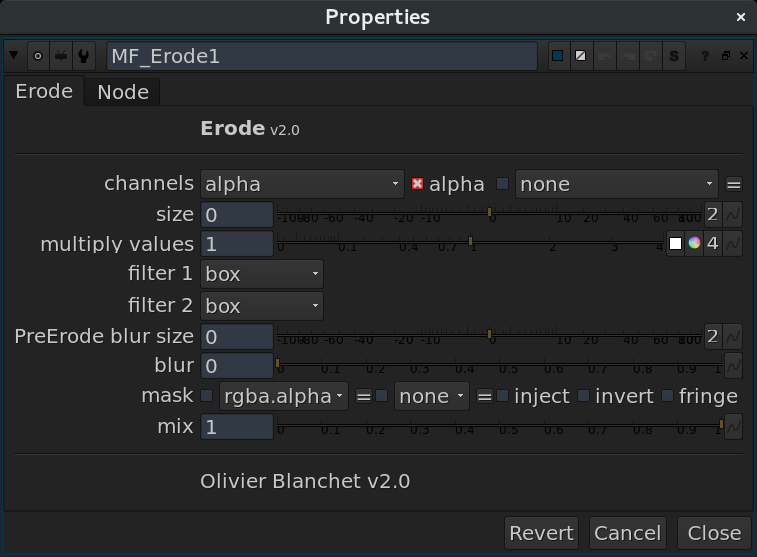Open the channels alpha dropdown
This screenshot has height=557, width=757.
301,184
